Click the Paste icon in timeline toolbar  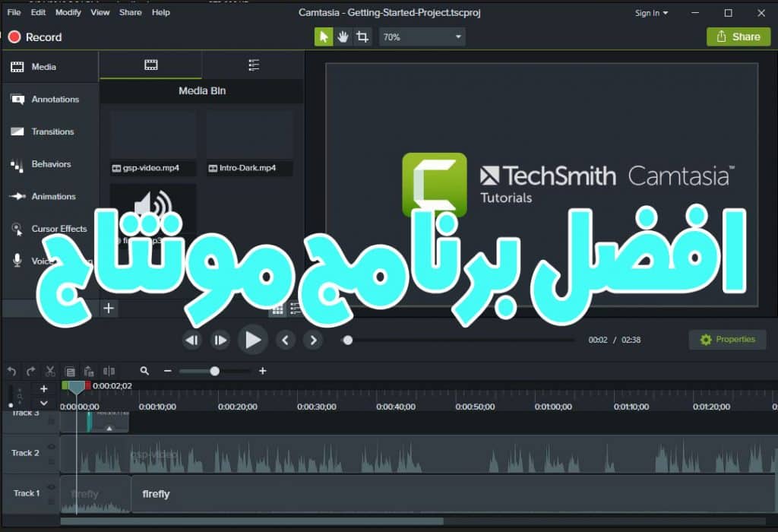click(89, 371)
